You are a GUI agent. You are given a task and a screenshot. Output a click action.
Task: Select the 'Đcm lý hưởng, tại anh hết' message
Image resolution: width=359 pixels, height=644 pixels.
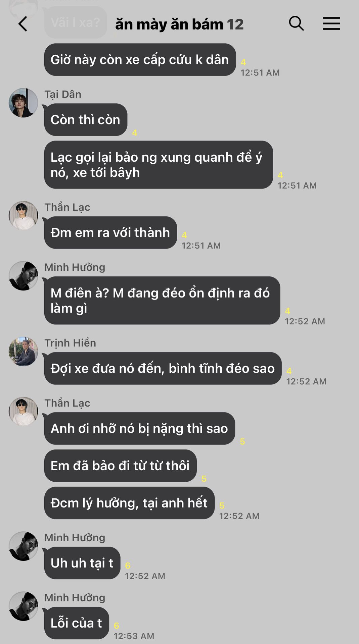coord(129,503)
